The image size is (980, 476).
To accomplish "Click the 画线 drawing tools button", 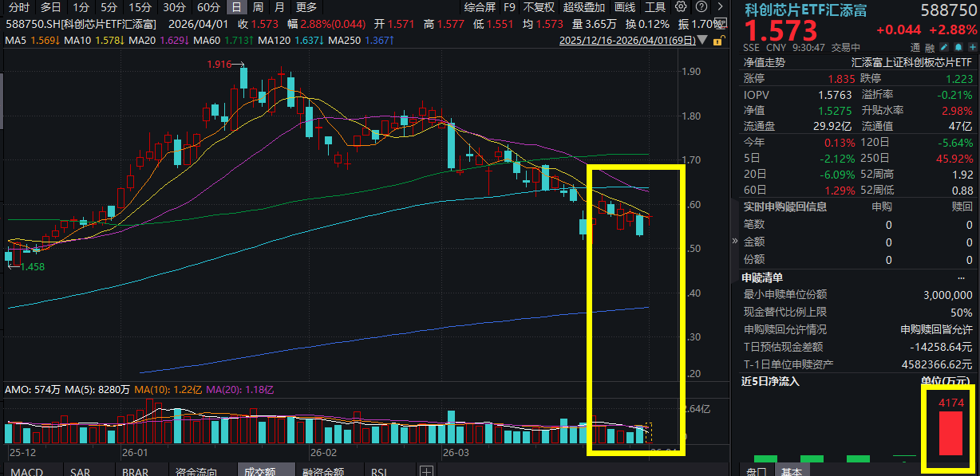I will point(625,7).
